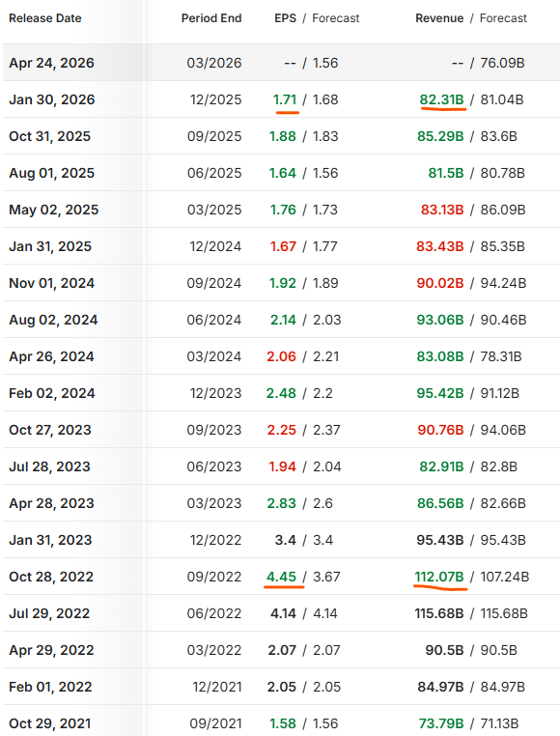Viewport: 560px width, 736px height.
Task: Click the Release Date column header
Action: pyautogui.click(x=45, y=18)
